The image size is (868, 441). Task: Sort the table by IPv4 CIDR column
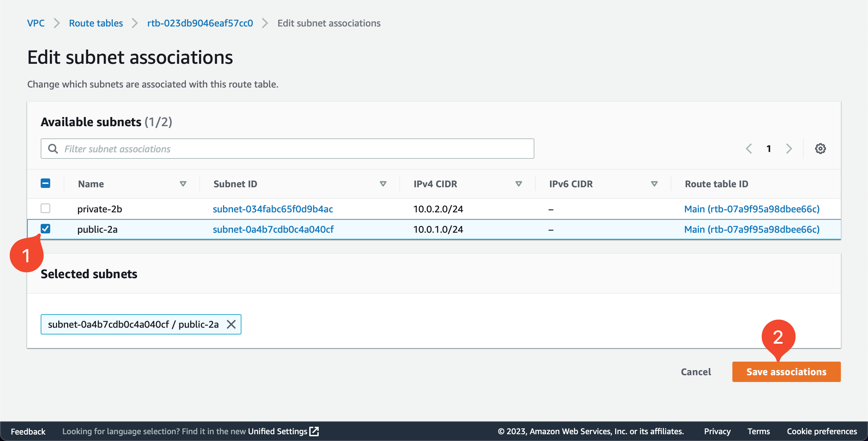pyautogui.click(x=518, y=184)
